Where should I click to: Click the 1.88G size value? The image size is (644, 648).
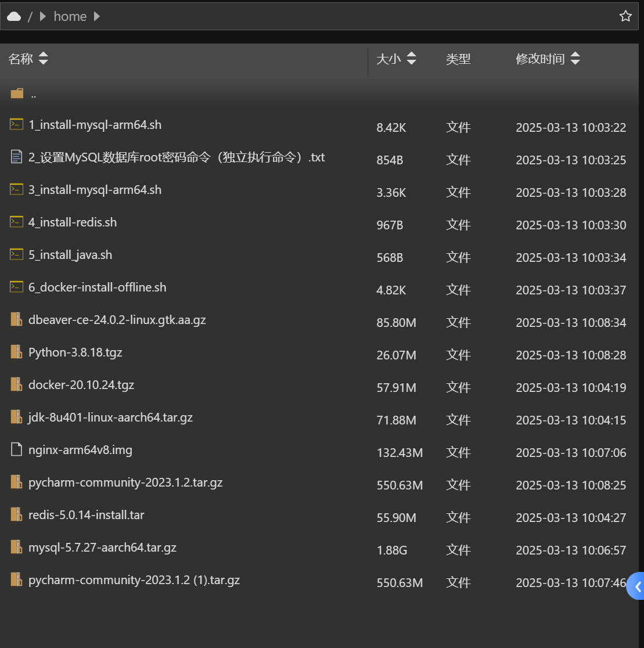(x=392, y=550)
